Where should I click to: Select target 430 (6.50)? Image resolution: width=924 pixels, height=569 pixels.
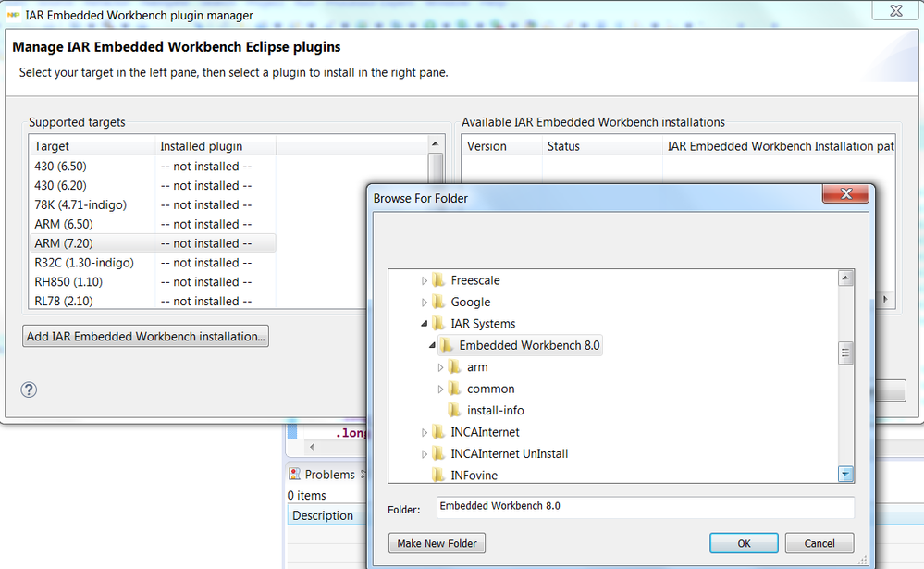60,167
